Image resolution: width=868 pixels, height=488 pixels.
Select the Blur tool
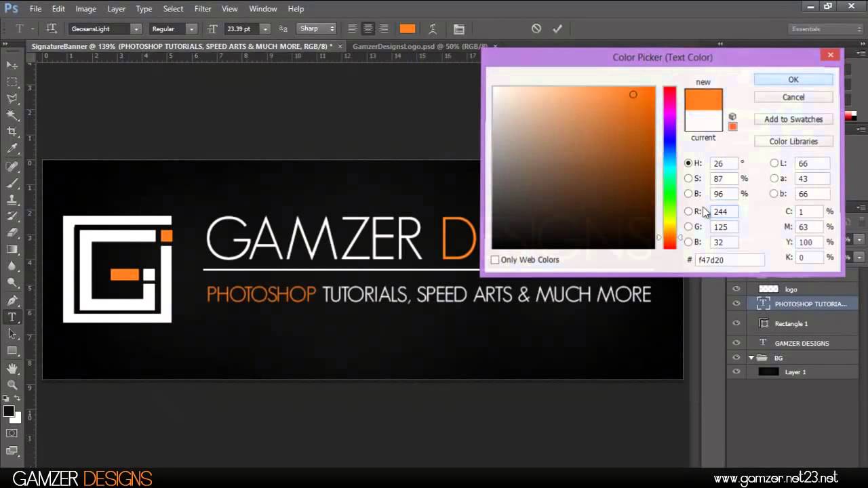click(x=12, y=266)
